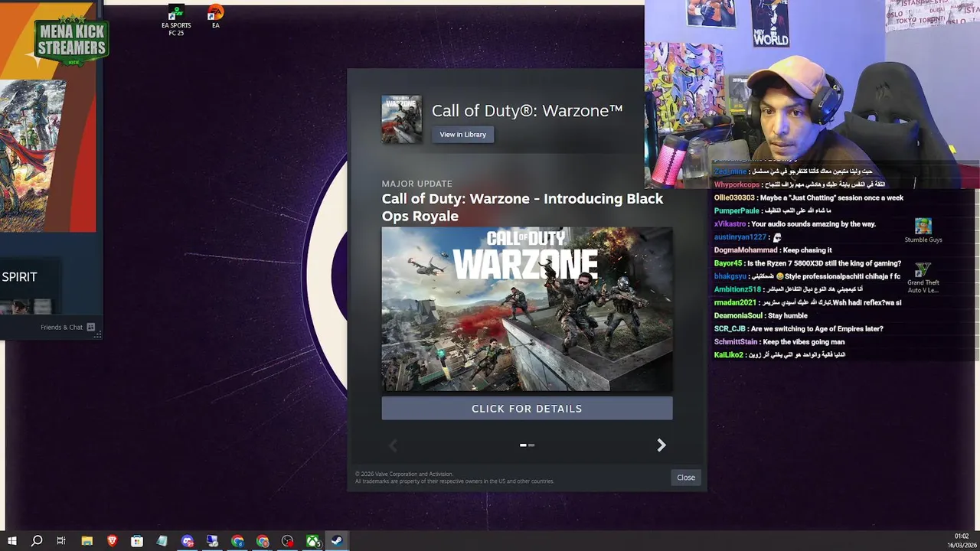Open Brave browser from the taskbar
This screenshot has height=551, width=980.
(112, 541)
